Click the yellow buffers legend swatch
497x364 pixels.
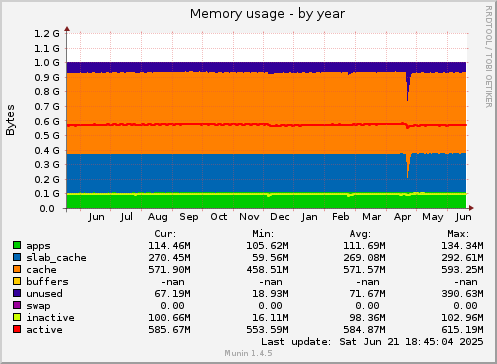pyautogui.click(x=17, y=281)
